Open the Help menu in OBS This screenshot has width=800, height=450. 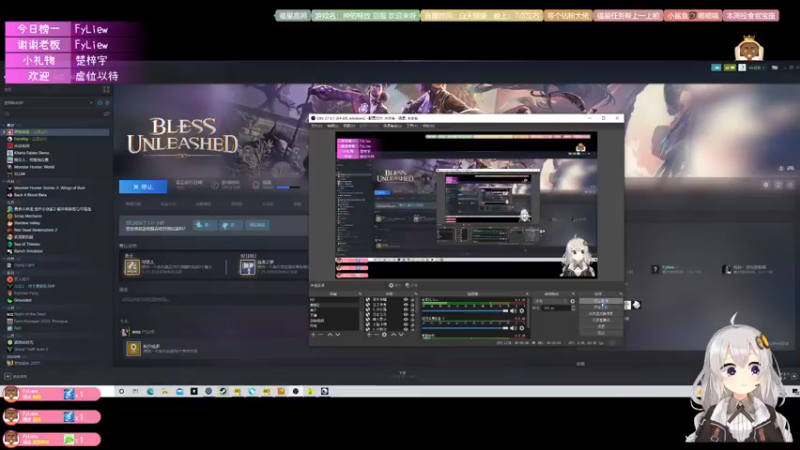pos(428,126)
